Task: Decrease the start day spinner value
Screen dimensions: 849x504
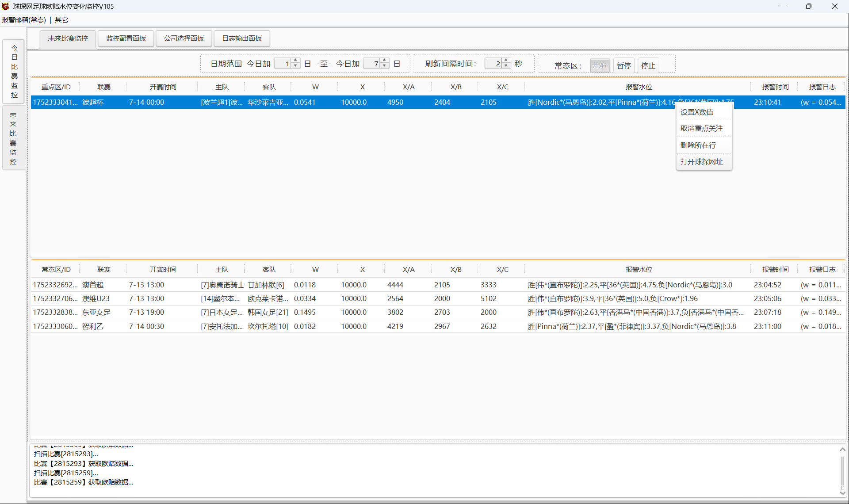Action: (x=296, y=66)
